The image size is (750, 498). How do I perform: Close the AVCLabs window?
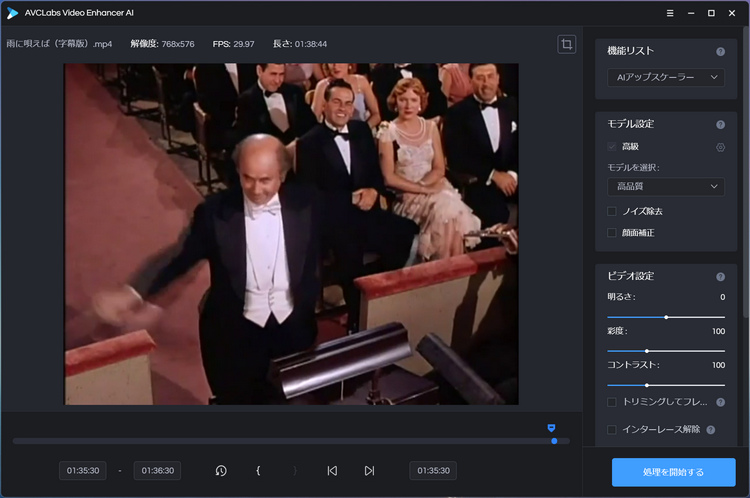click(x=732, y=13)
